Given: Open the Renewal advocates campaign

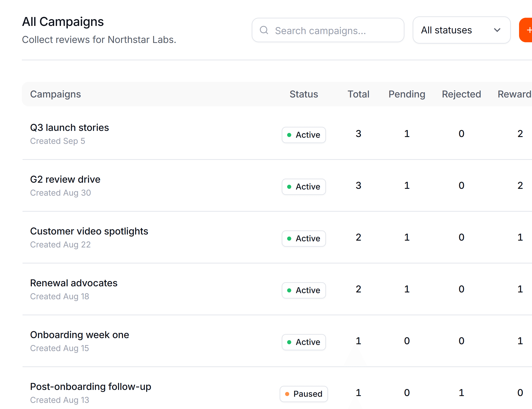Looking at the screenshot, I should [x=74, y=283].
